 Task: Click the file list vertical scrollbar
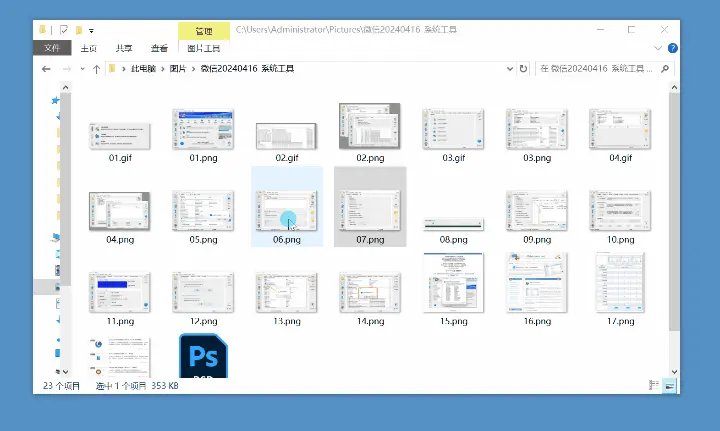[x=674, y=211]
